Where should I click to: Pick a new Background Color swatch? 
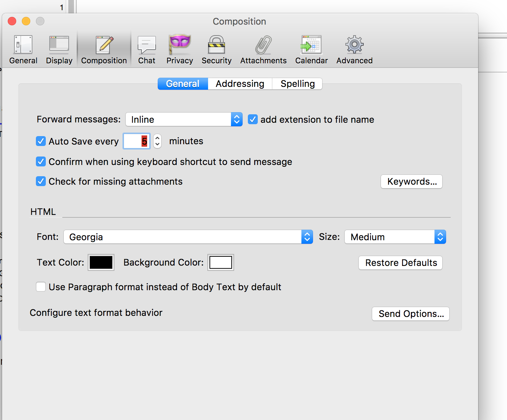point(221,262)
